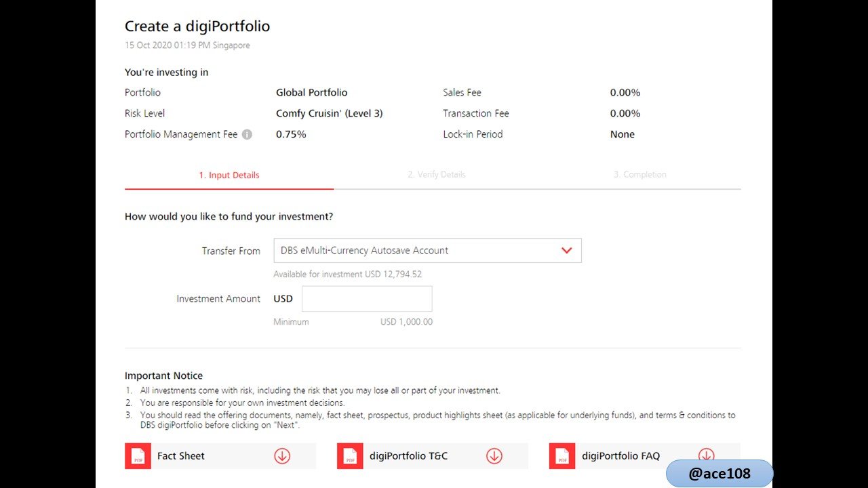Open the Transfer From account dropdown
This screenshot has height=488, width=868.
427,250
